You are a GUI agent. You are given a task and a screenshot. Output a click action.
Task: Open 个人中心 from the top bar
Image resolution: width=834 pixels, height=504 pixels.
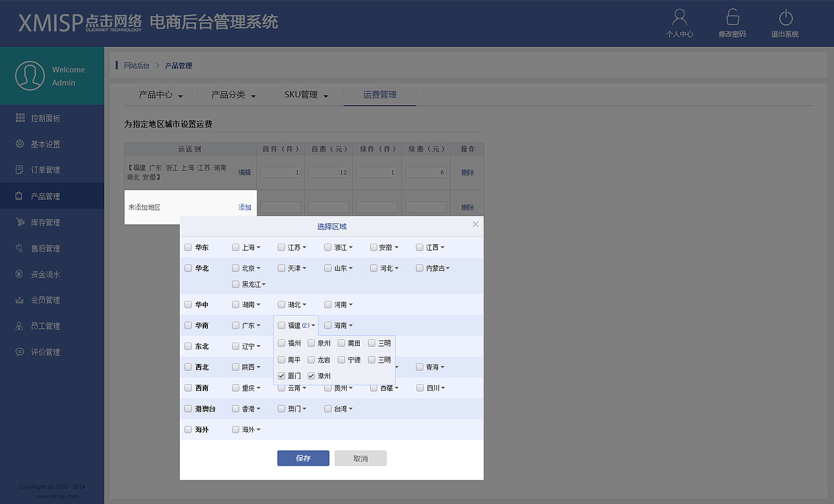click(x=680, y=23)
